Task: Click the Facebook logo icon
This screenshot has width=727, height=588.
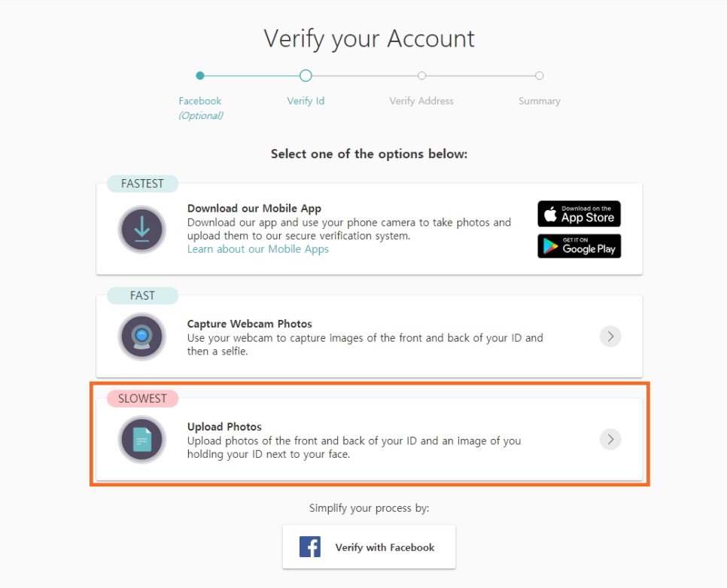Action: pyautogui.click(x=309, y=547)
